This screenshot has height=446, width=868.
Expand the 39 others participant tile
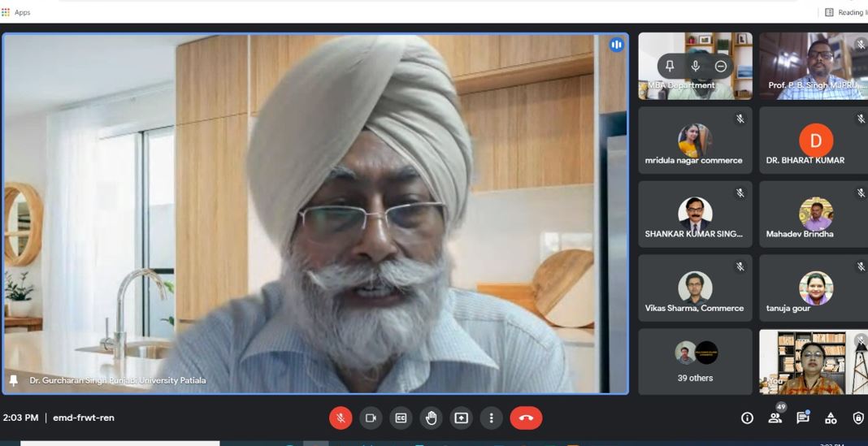click(695, 362)
